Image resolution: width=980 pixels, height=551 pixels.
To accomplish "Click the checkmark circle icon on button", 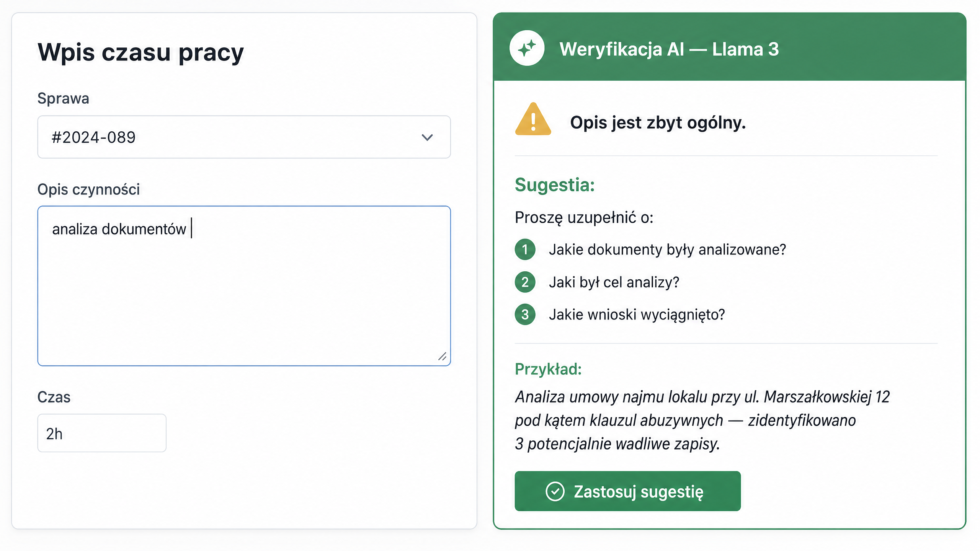I will (x=555, y=491).
